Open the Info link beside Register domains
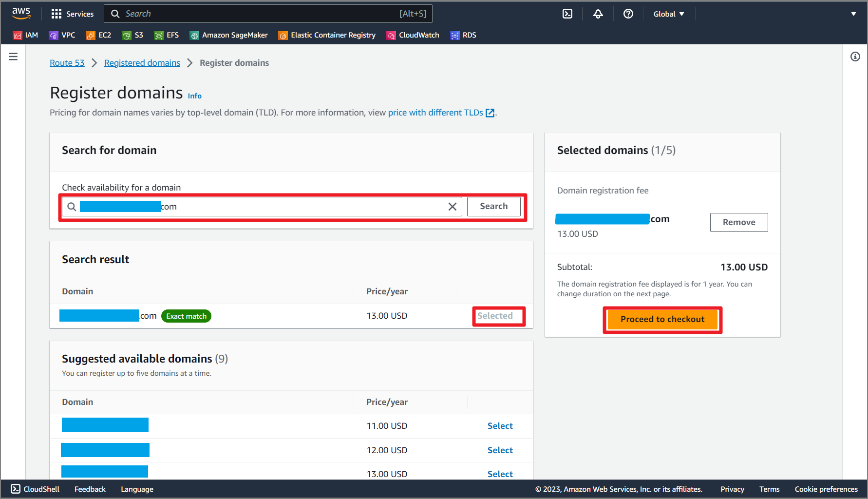The image size is (868, 499). point(195,96)
